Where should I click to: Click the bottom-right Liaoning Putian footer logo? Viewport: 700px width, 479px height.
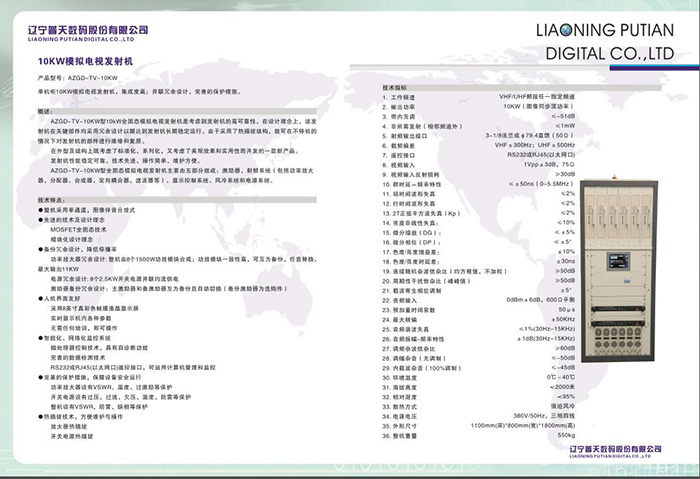tap(616, 451)
